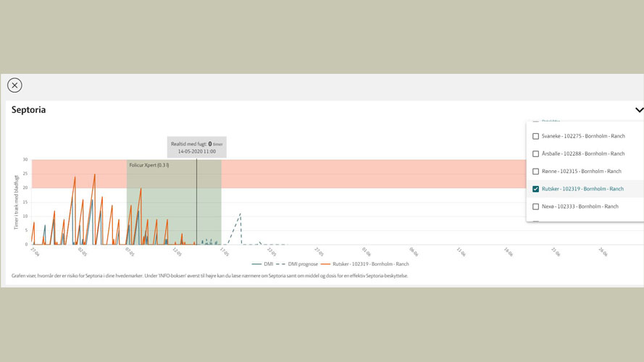Toggle the DMI prognose legend entry
Screen dimensions: 644x362
[297, 264]
